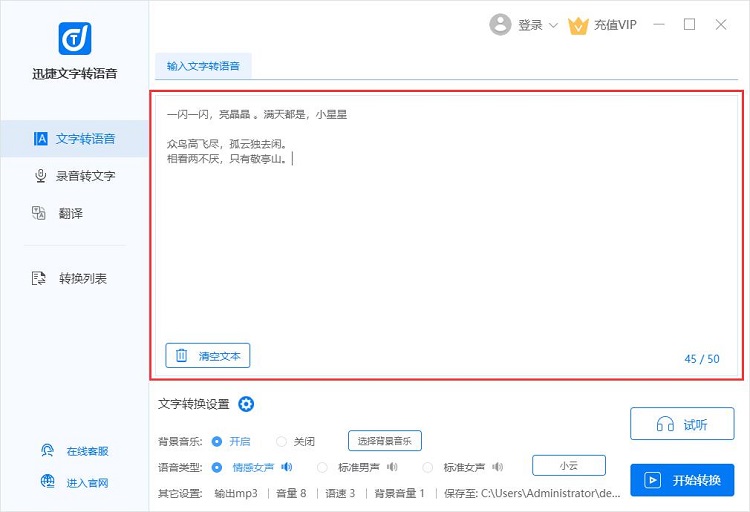This screenshot has height=512, width=750.
Task: Click the 语速 3 setting text
Action: [340, 493]
